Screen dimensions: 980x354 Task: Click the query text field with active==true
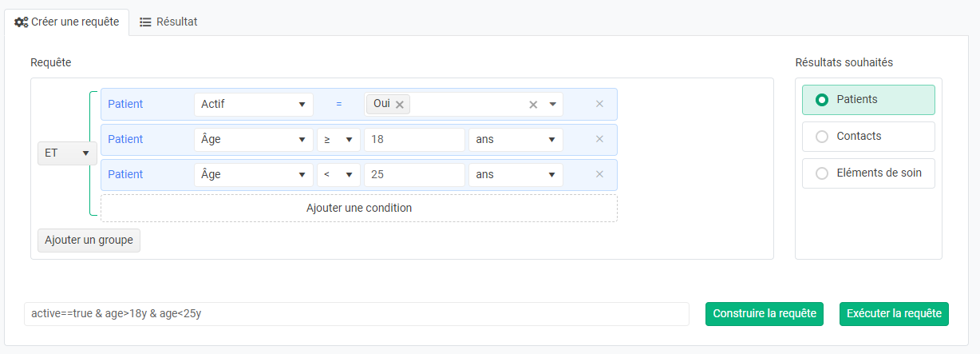356,313
